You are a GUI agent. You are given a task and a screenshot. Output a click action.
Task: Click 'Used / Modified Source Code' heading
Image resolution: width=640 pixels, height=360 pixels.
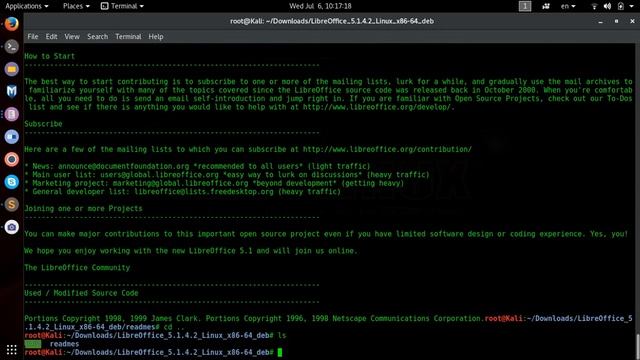click(x=81, y=293)
